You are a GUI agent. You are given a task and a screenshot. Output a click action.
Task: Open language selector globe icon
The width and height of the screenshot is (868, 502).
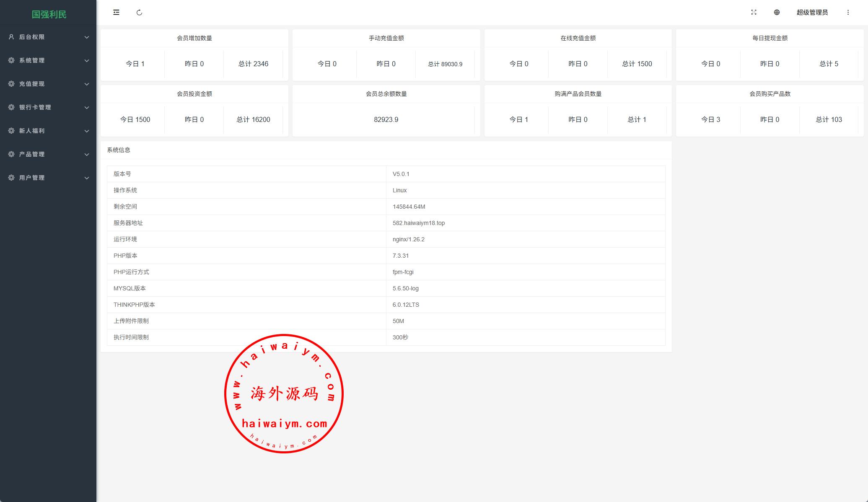point(777,13)
